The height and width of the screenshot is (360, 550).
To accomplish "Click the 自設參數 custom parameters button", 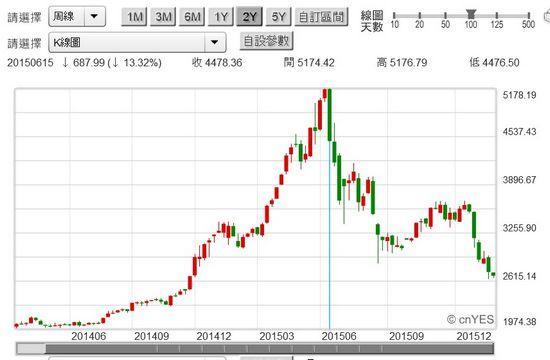I will [x=267, y=41].
